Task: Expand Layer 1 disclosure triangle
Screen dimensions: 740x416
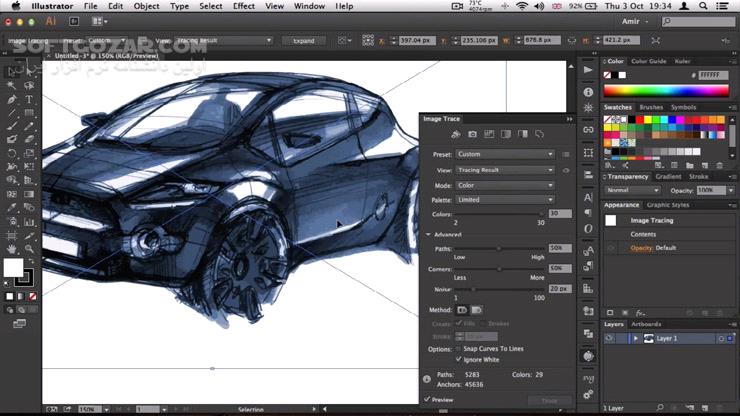Action: tap(636, 338)
